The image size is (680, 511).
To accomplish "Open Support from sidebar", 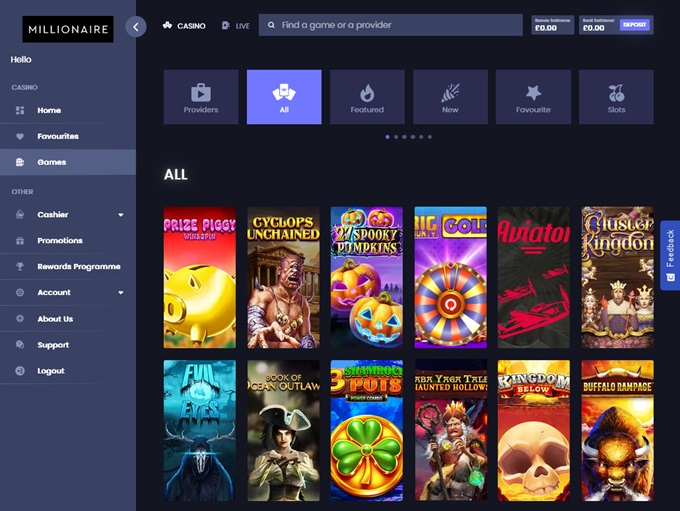I will click(x=53, y=345).
